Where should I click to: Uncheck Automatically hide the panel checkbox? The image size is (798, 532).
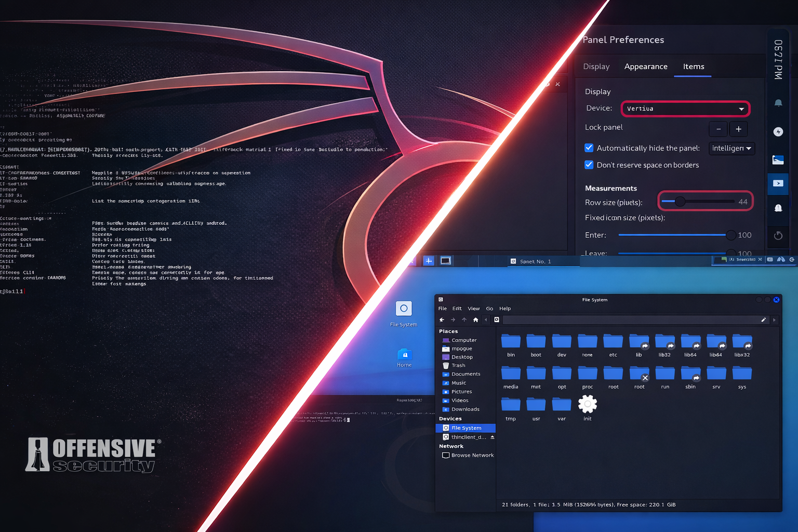pyautogui.click(x=589, y=148)
